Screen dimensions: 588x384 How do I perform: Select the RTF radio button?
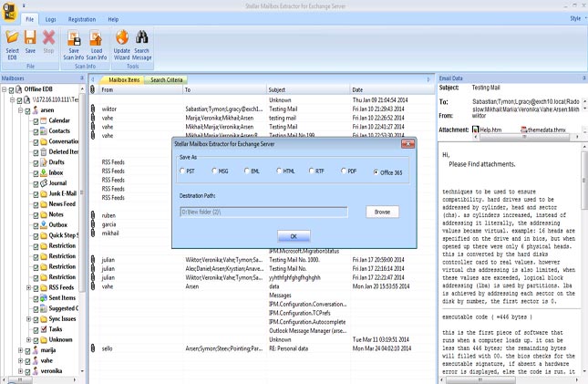click(x=311, y=171)
